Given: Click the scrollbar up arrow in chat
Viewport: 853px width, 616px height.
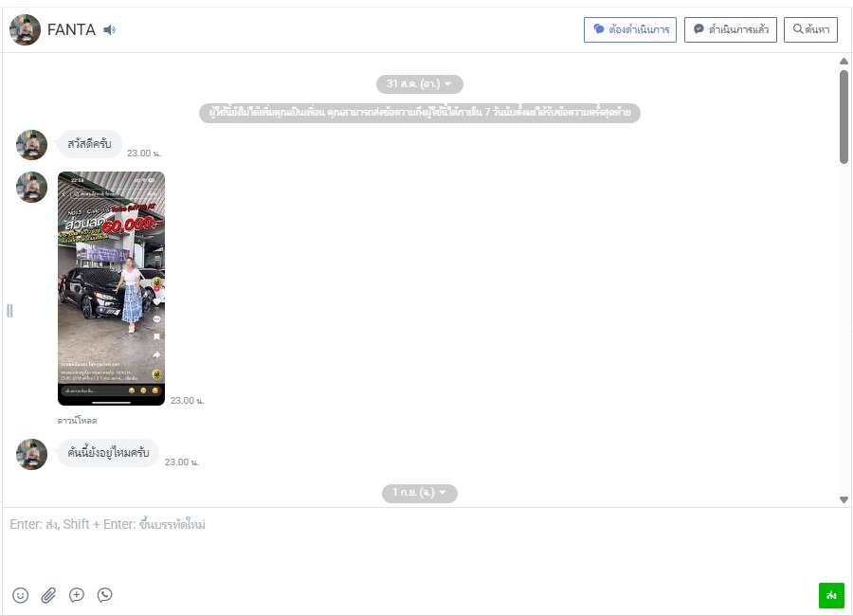Looking at the screenshot, I should [844, 61].
